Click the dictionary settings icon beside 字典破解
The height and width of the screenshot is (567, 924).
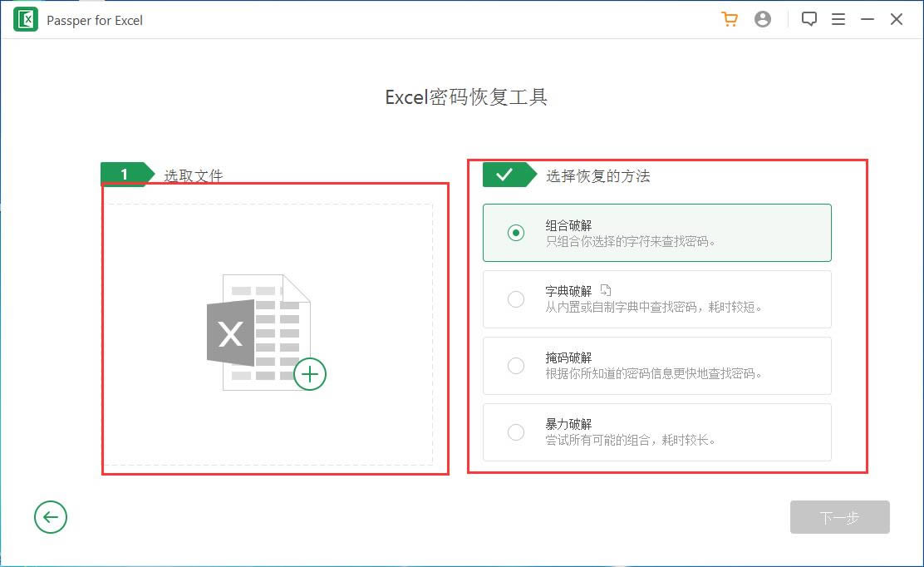[605, 290]
